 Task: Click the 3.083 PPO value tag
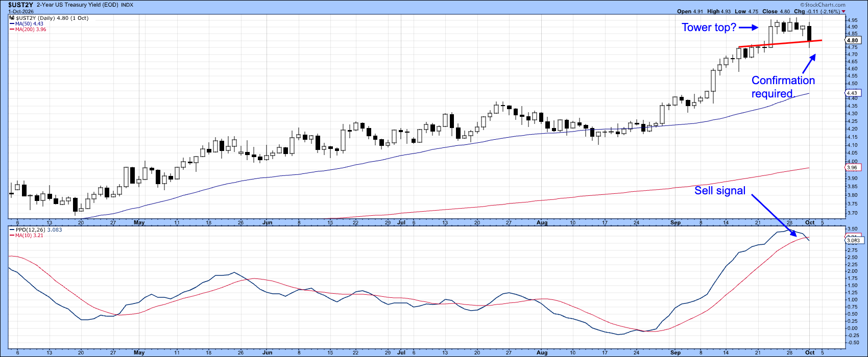tap(852, 240)
